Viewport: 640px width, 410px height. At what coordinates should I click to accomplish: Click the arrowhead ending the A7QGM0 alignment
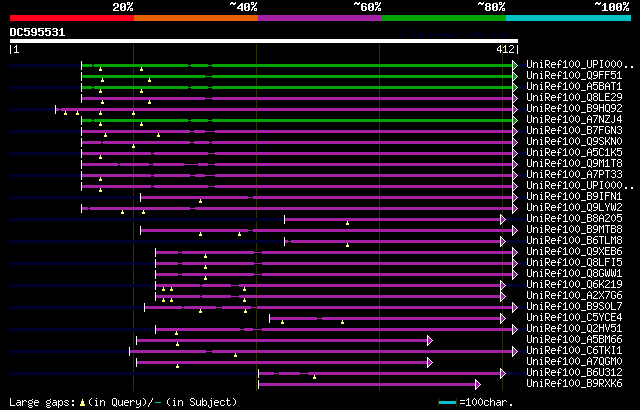tap(430, 362)
